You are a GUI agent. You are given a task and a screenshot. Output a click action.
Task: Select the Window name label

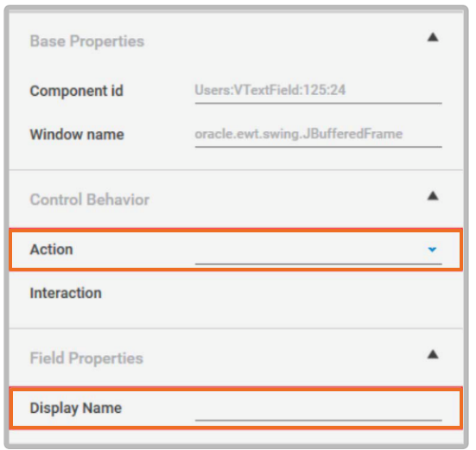tap(77, 135)
